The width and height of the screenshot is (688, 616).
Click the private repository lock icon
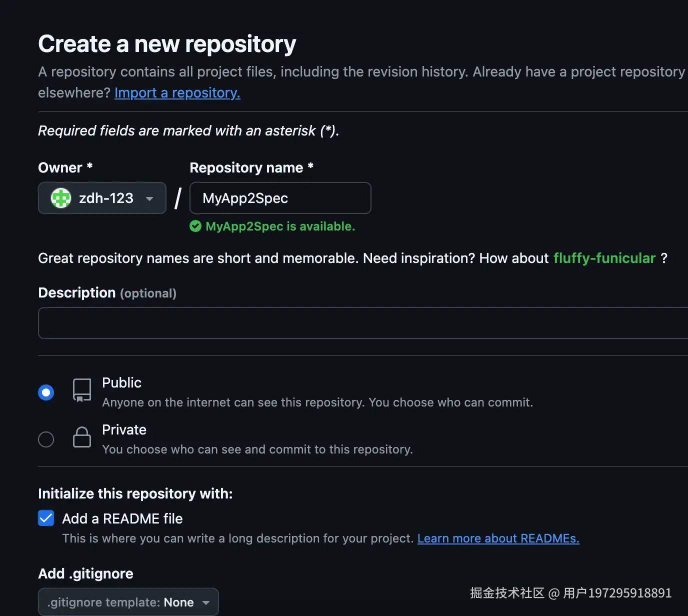82,437
